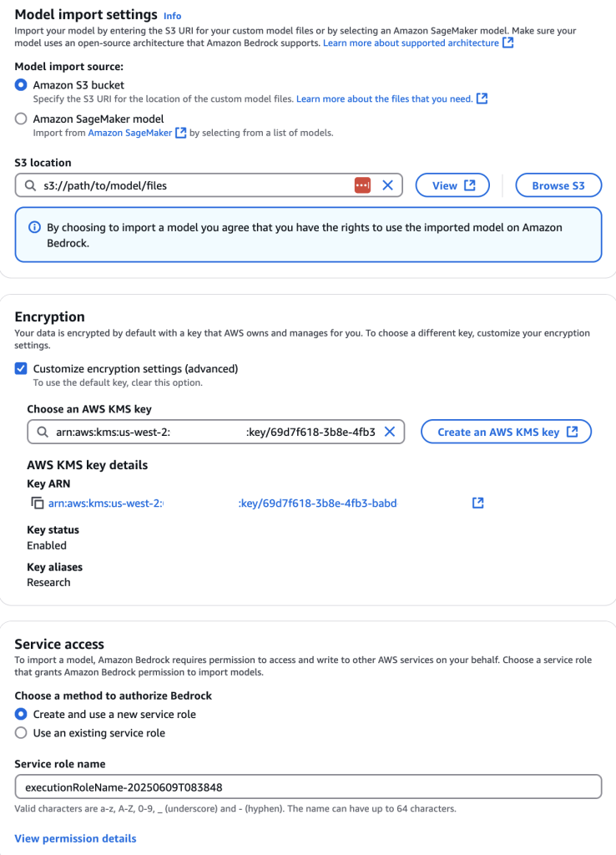Uncheck Customize encryption settings checkbox
616x855 pixels.
pos(21,368)
